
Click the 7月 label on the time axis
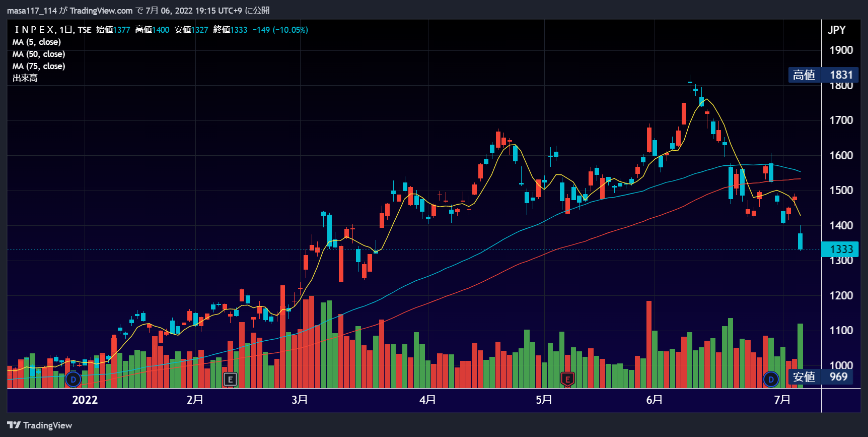click(782, 400)
